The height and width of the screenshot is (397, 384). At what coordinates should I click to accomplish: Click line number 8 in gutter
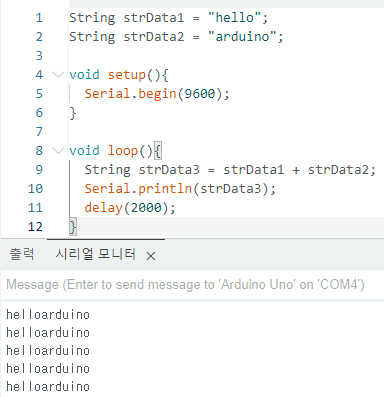39,151
